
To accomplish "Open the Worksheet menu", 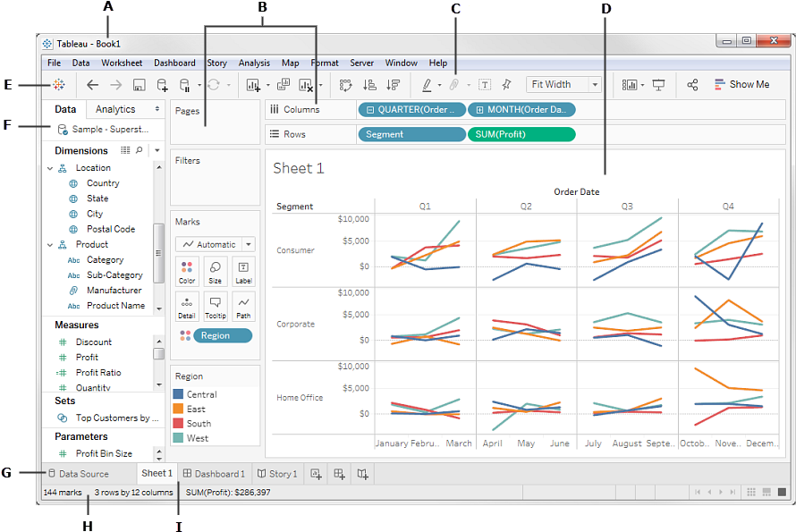I will tap(122, 63).
